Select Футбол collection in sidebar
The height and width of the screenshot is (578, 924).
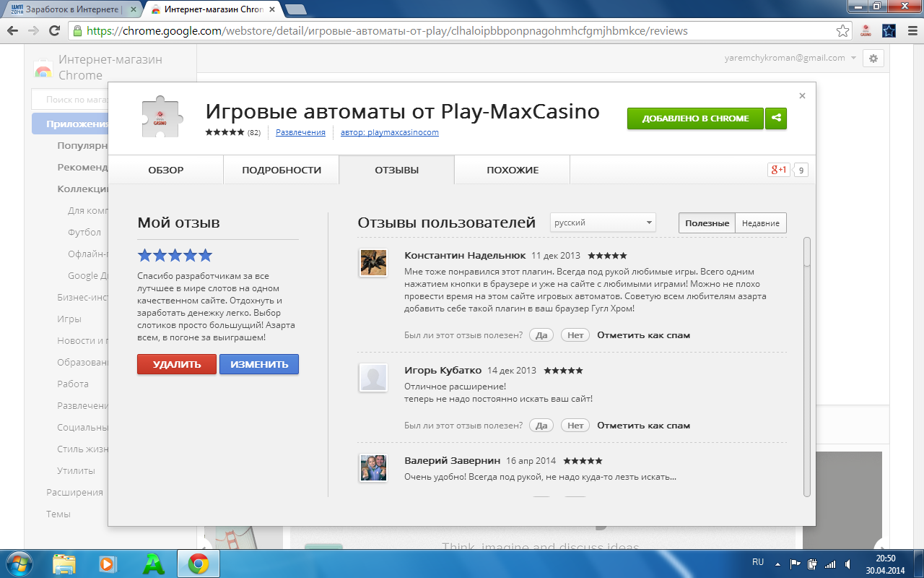point(84,232)
